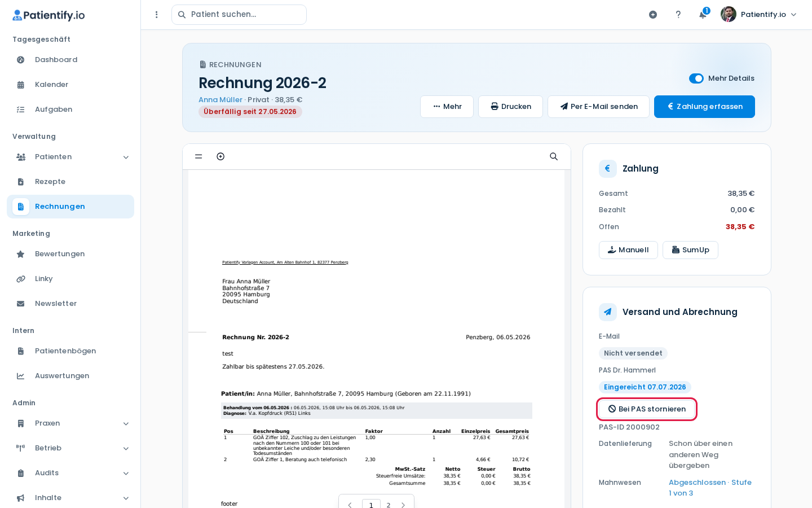
Task: Open the three-dot menu beside search
Action: click(x=157, y=15)
